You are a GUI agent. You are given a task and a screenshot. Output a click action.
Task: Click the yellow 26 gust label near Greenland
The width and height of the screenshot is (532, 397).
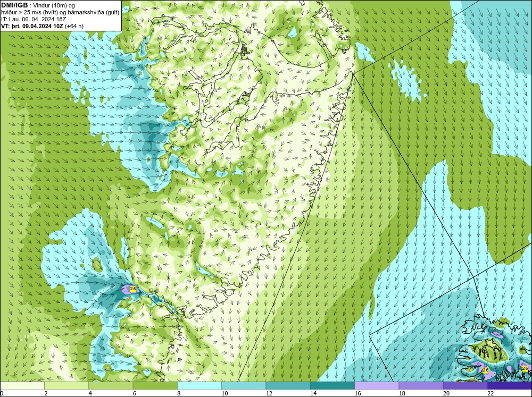click(133, 289)
